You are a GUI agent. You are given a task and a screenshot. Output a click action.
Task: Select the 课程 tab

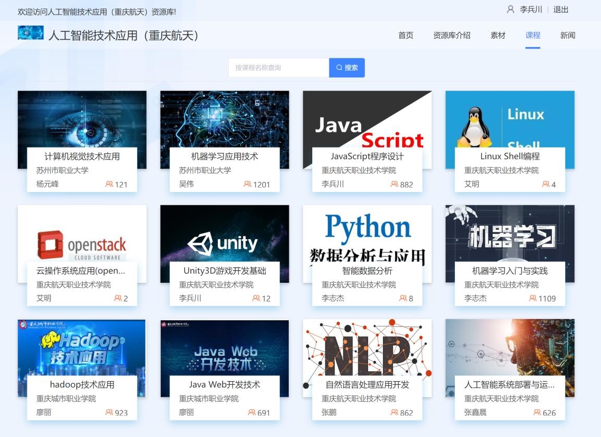532,35
